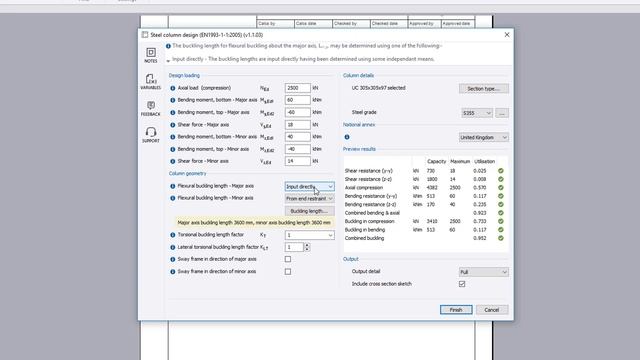
Task: Click info icon beside Lateral torsional buckling length factor
Action: [x=173, y=247]
